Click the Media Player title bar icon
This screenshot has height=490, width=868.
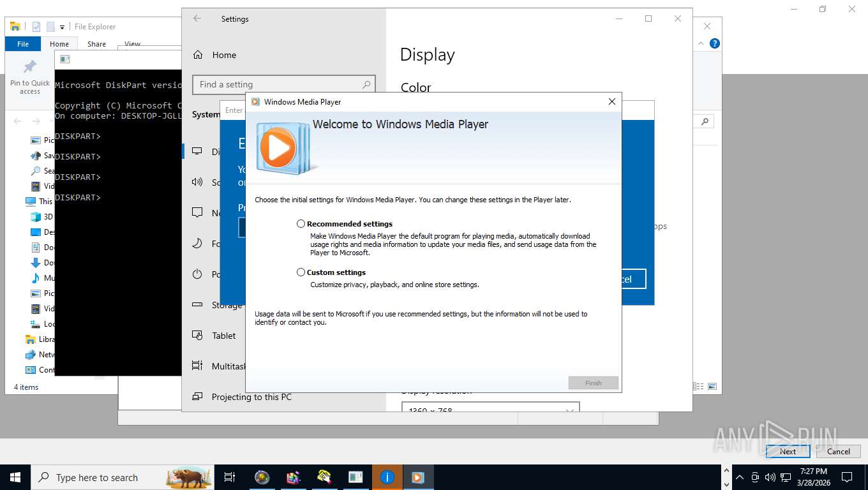pyautogui.click(x=255, y=101)
